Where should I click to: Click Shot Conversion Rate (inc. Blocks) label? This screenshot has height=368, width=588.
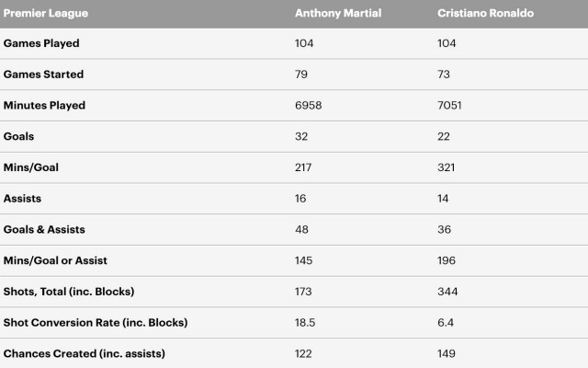(96, 323)
